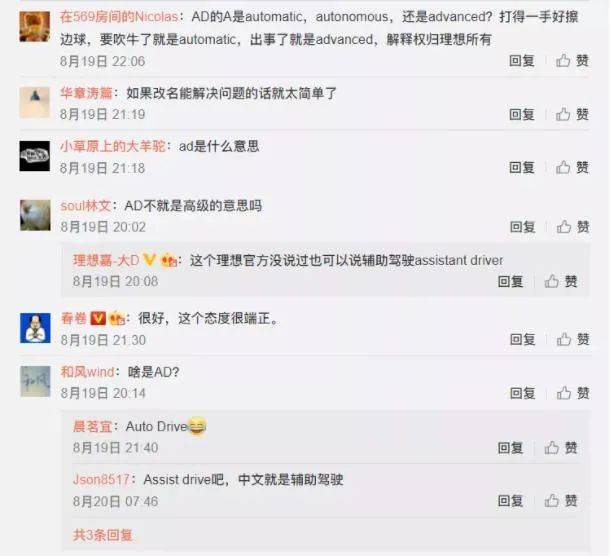Viewport: 610px width, 556px height.
Task: Reply to Json8517's Assist drive comment
Action: 510,501
